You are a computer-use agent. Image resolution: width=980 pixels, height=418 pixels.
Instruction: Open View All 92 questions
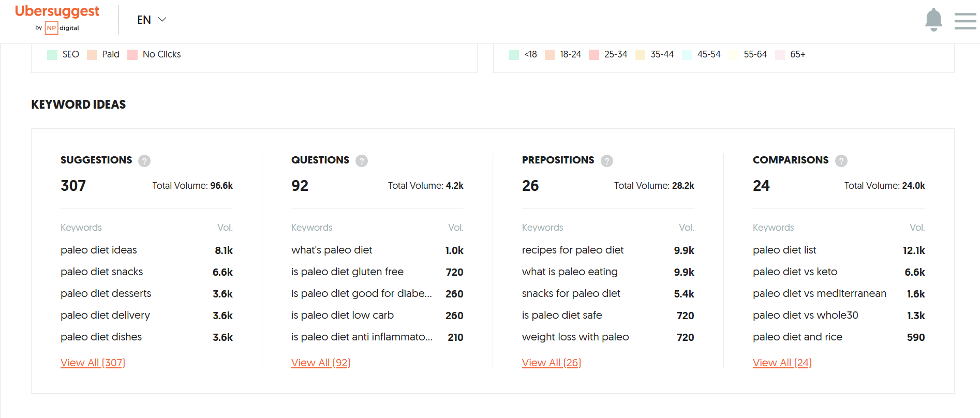pos(320,362)
